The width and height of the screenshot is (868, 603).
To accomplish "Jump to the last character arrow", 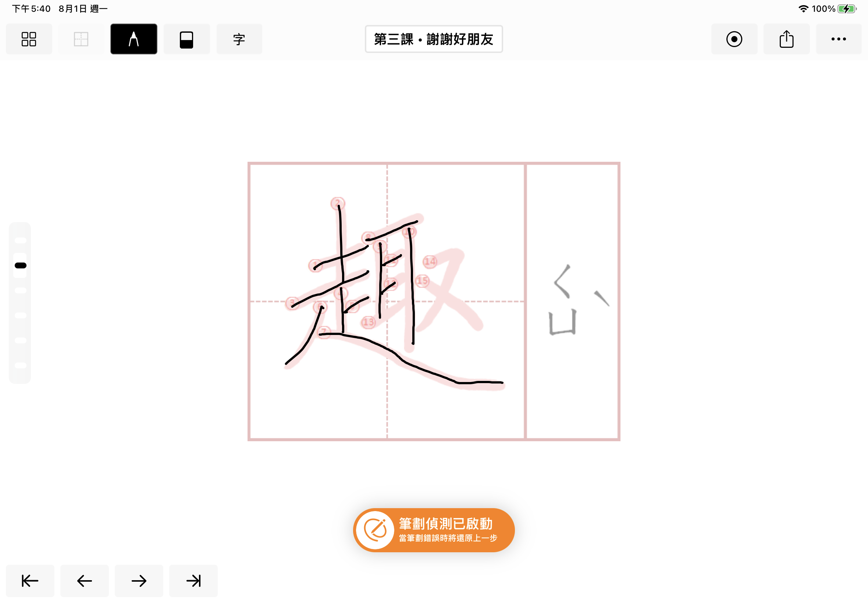I will [x=193, y=581].
